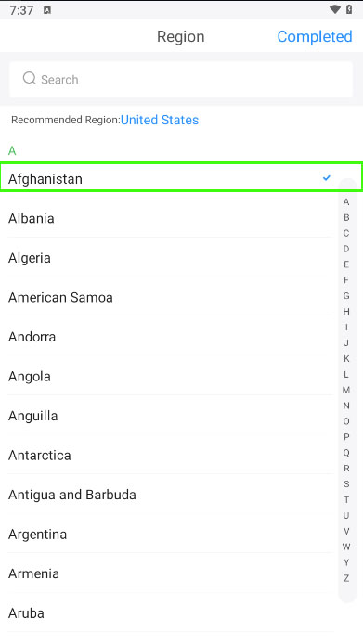
Task: Jump to letter C in index
Action: coord(346,233)
